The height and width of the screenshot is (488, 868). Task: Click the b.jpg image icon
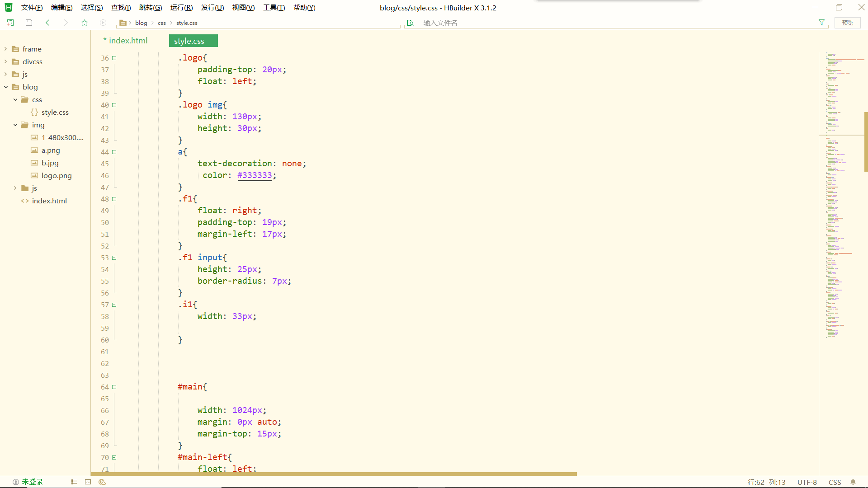pos(34,163)
